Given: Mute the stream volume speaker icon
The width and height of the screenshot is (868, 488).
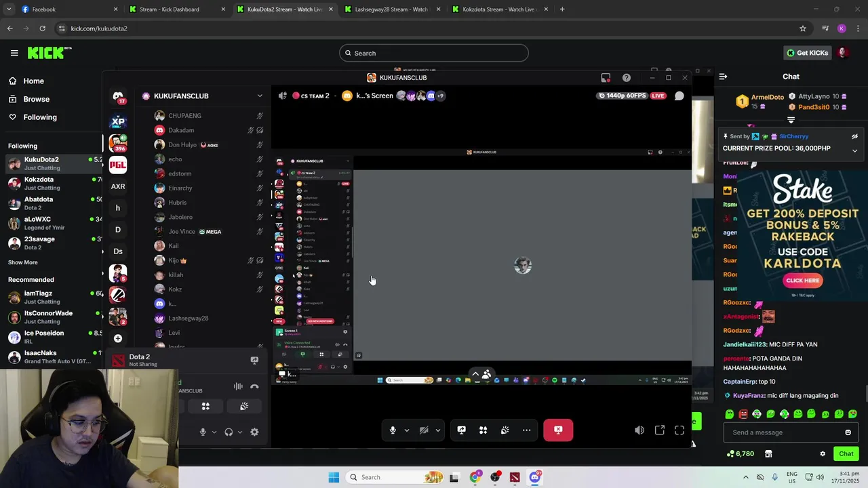Looking at the screenshot, I should [x=639, y=430].
